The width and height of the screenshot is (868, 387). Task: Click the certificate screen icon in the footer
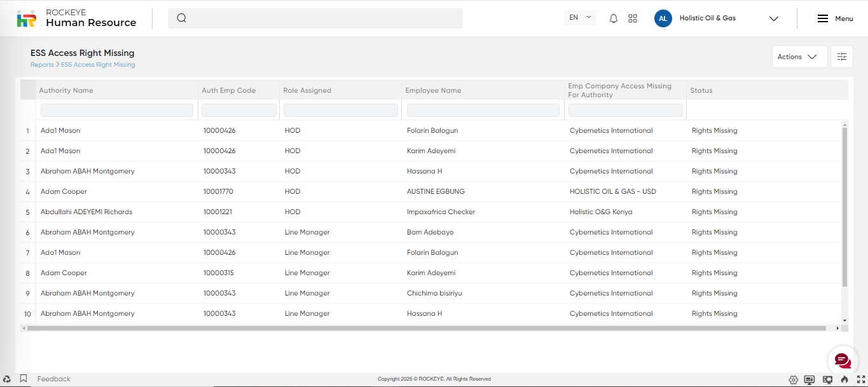point(827,379)
